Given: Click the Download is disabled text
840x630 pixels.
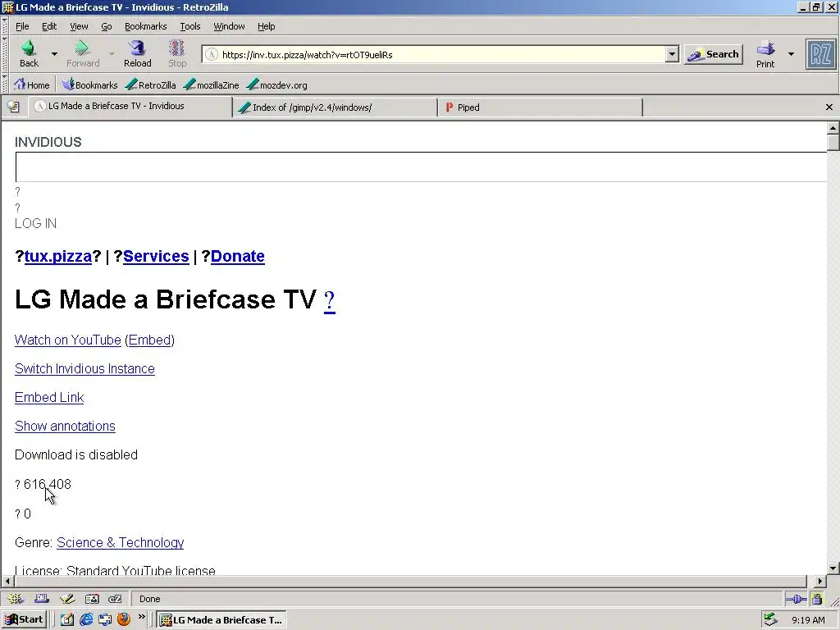Looking at the screenshot, I should tap(76, 454).
